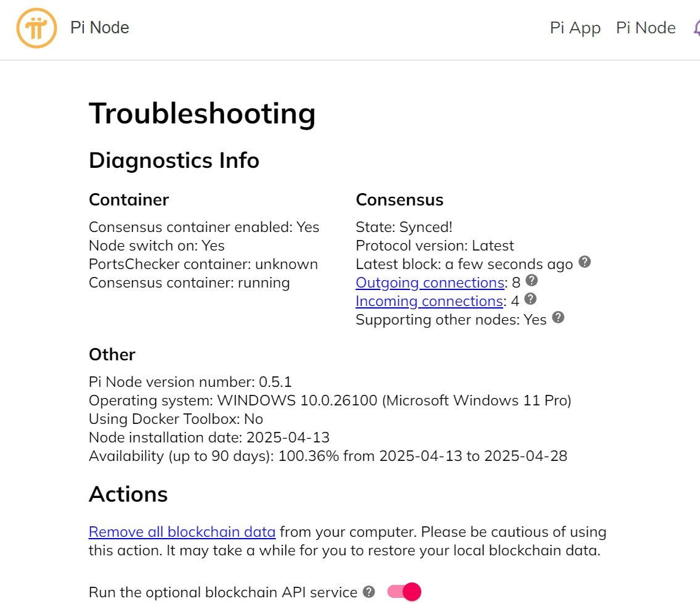Open the Outgoing connections link
The image size is (700, 609).
tap(430, 283)
